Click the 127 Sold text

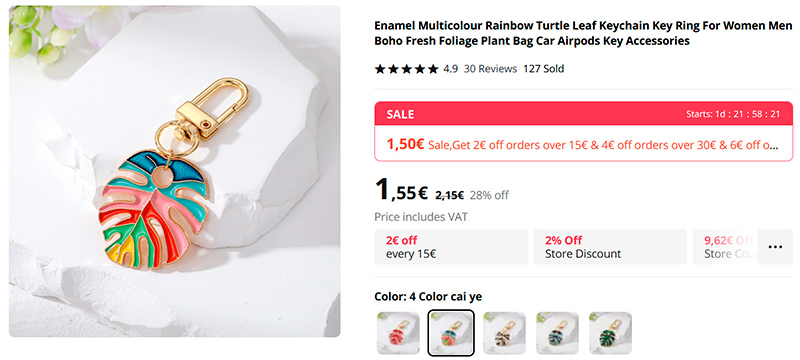pyautogui.click(x=543, y=69)
